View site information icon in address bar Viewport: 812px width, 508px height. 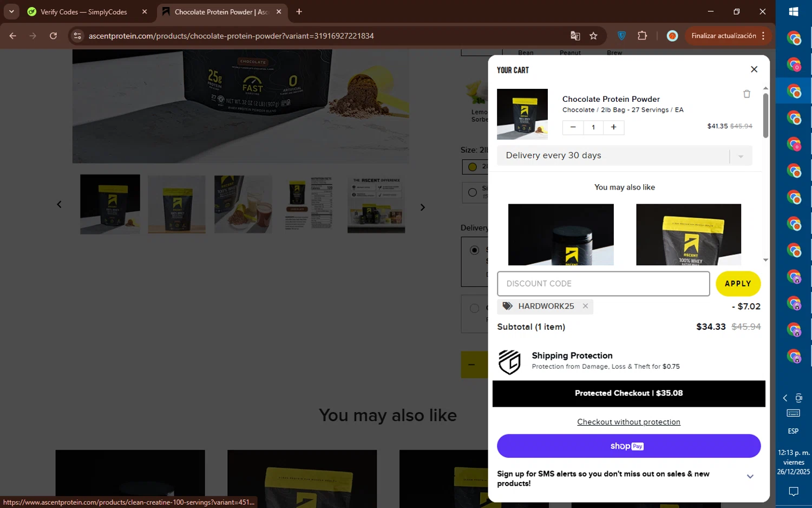click(x=77, y=36)
